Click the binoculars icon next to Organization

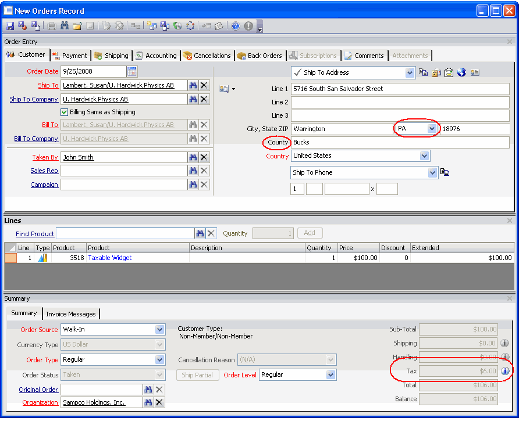tap(148, 402)
